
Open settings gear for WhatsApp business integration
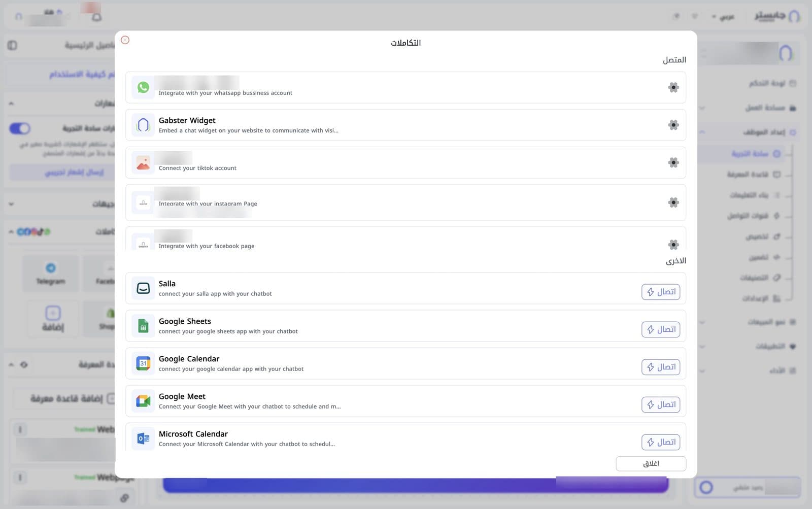tap(673, 87)
